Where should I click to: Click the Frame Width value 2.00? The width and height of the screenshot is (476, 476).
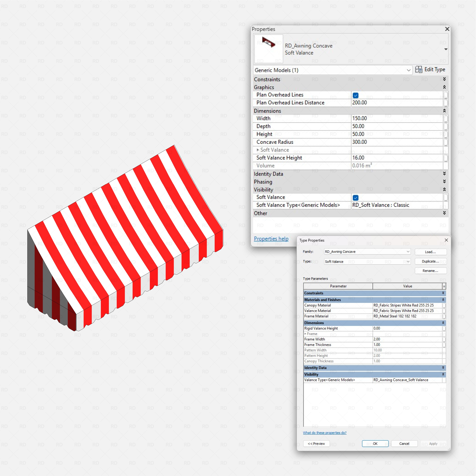[408, 339]
